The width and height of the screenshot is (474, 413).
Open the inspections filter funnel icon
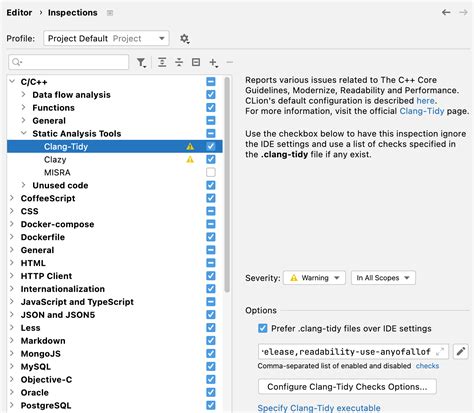click(141, 62)
